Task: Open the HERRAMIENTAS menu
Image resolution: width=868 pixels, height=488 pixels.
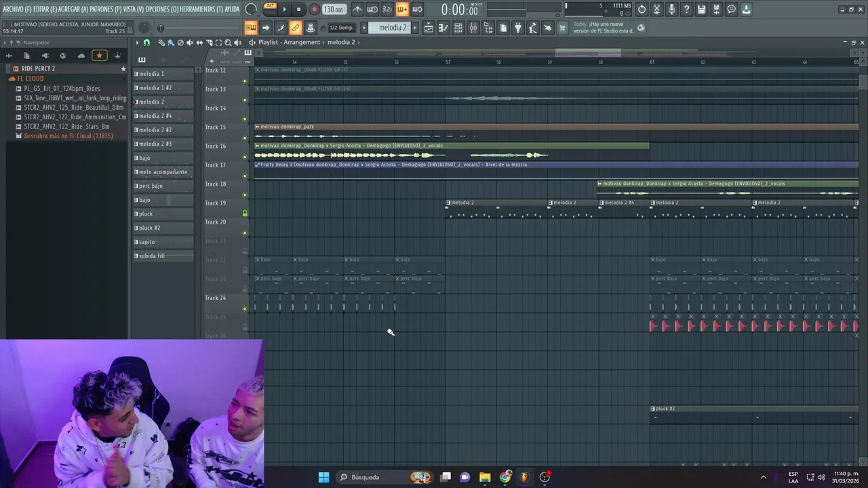Action: coord(201,9)
